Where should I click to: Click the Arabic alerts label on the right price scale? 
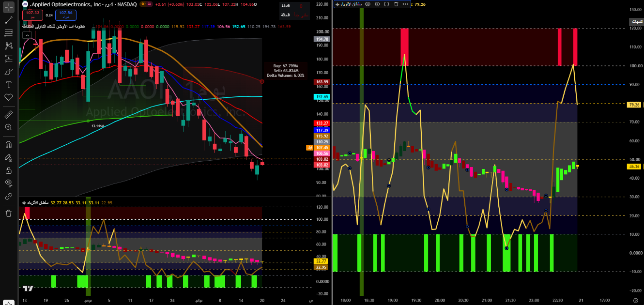click(x=636, y=22)
